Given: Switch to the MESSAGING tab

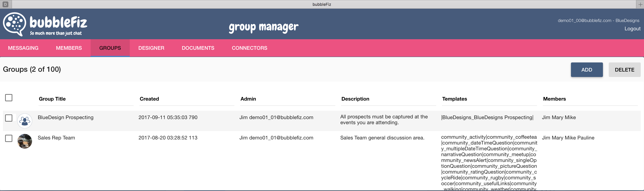Looking at the screenshot, I should click(x=23, y=48).
